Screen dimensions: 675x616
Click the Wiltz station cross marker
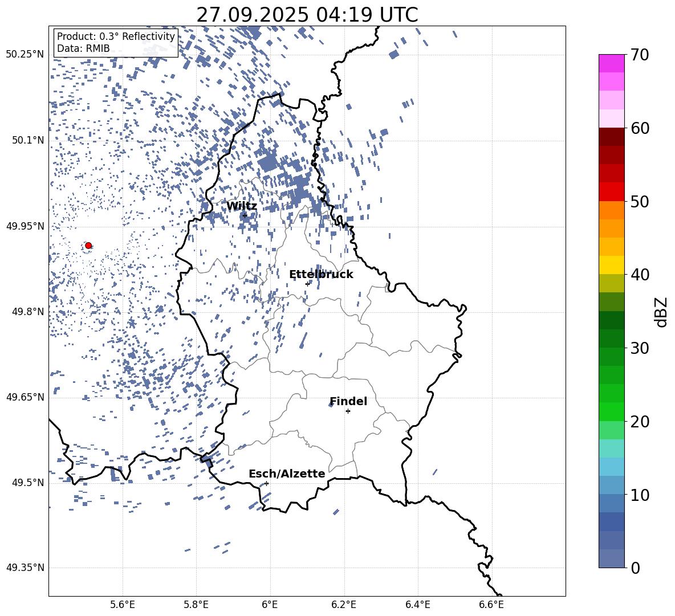[x=245, y=215]
